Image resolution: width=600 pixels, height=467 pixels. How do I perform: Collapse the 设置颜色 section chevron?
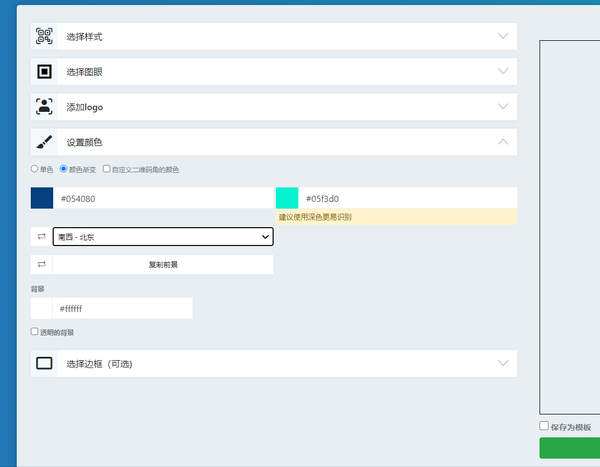(x=503, y=142)
